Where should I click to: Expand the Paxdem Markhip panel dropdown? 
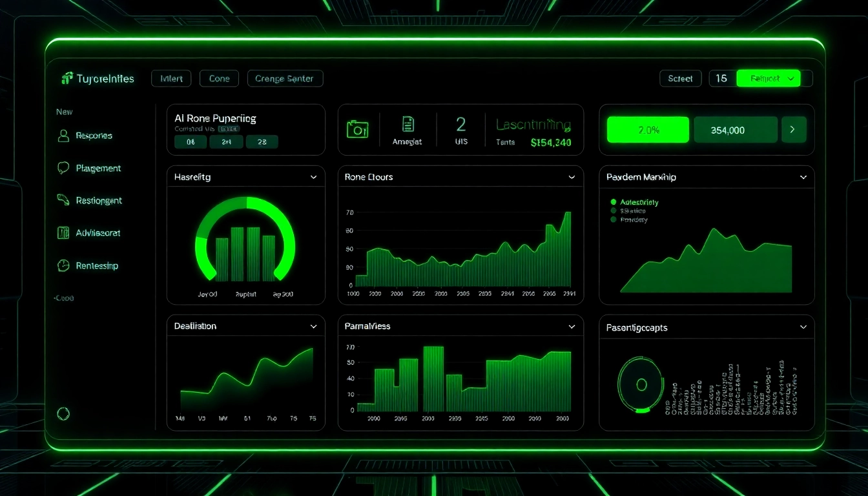coord(803,177)
